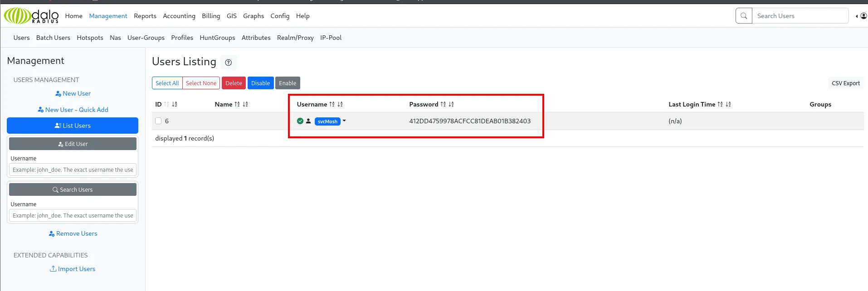This screenshot has height=291, width=868.
Task: Open the Reports menu
Action: pyautogui.click(x=145, y=16)
